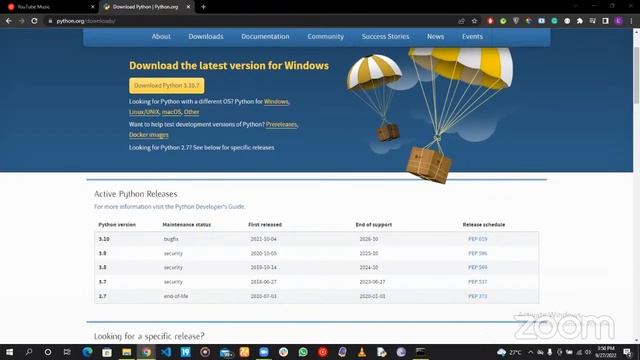Open PEP 619 release schedule
The width and height of the screenshot is (640, 360).
tap(478, 239)
